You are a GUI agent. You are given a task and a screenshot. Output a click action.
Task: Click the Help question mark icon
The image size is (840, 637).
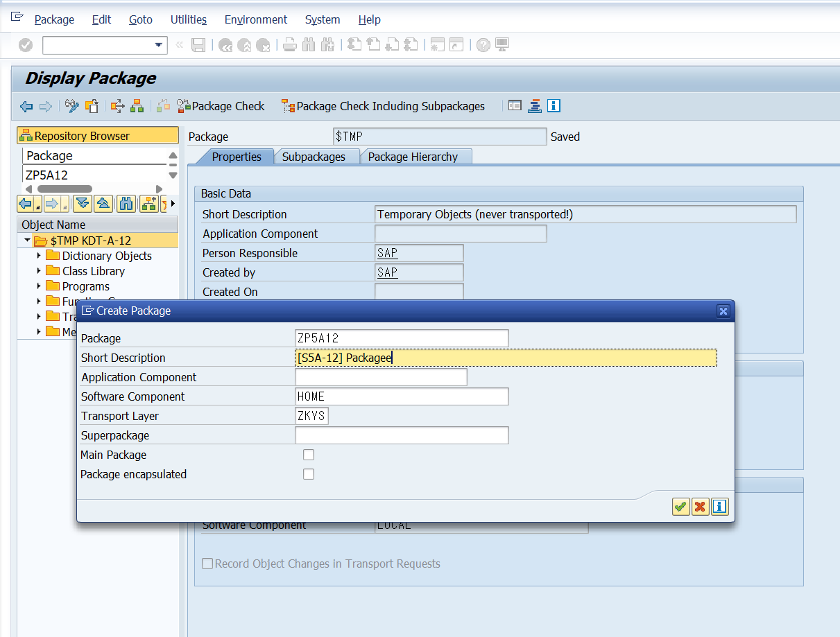(483, 45)
